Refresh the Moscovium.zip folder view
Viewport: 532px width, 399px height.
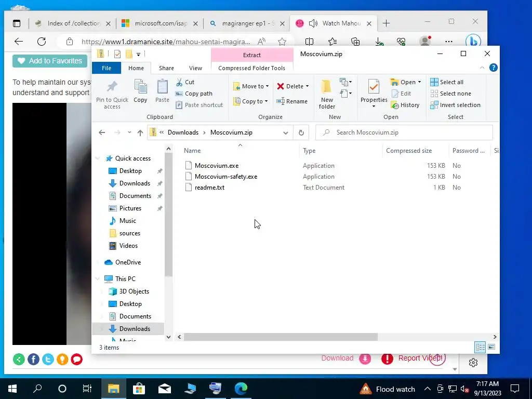pyautogui.click(x=301, y=132)
